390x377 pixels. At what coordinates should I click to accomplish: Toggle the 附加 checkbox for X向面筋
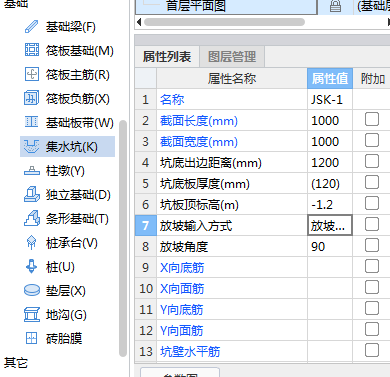click(372, 287)
